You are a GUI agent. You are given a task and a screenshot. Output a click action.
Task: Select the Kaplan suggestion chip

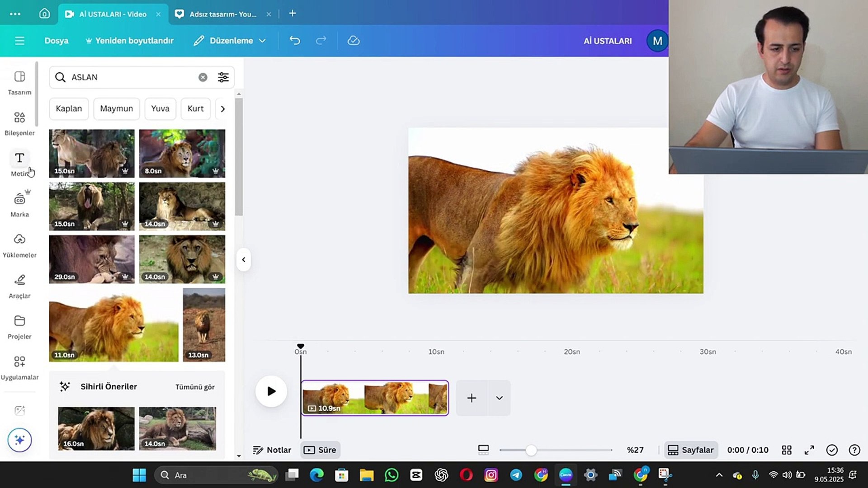[69, 108]
